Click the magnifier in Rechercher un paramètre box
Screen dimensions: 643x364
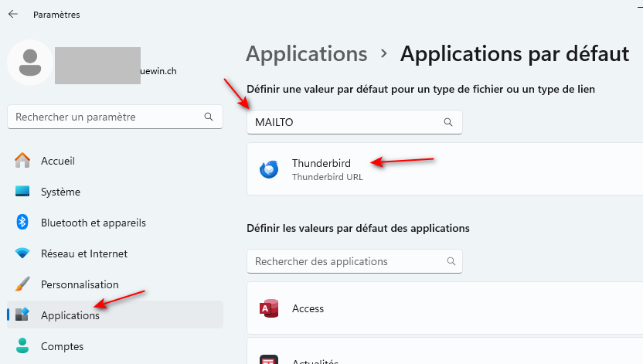click(209, 117)
